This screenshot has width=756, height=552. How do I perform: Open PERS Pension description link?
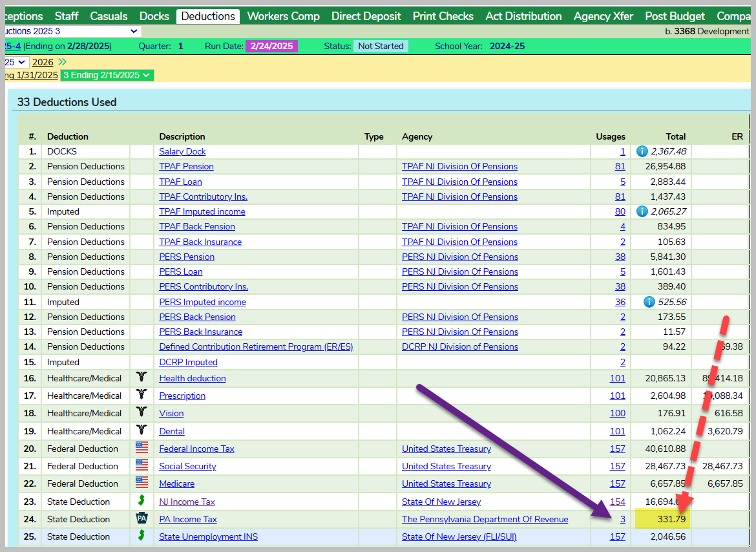[x=187, y=257]
